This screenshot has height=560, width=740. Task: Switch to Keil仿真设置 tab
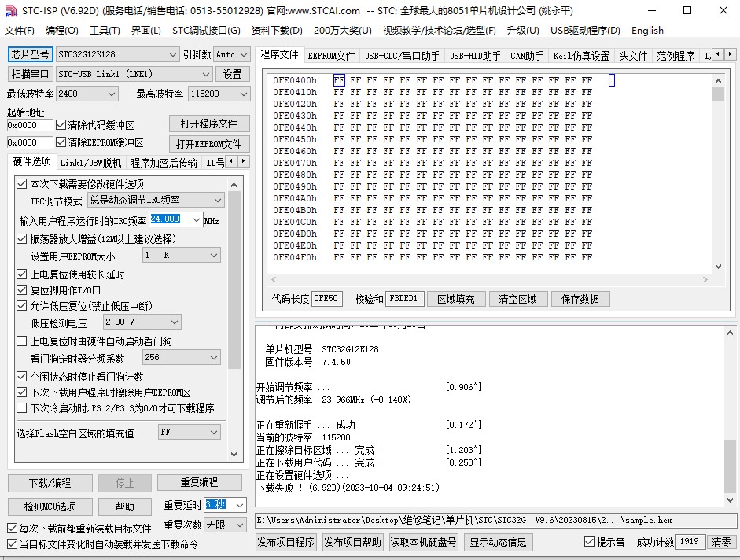click(581, 56)
